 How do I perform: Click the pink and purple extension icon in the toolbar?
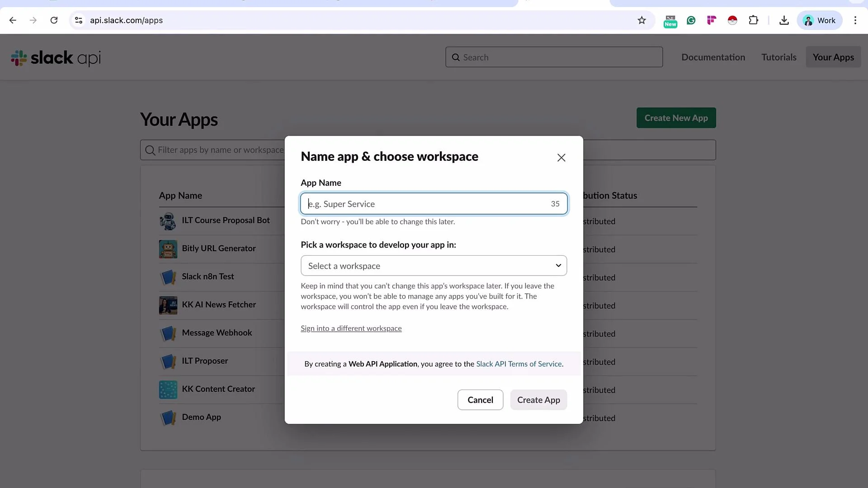tap(712, 20)
